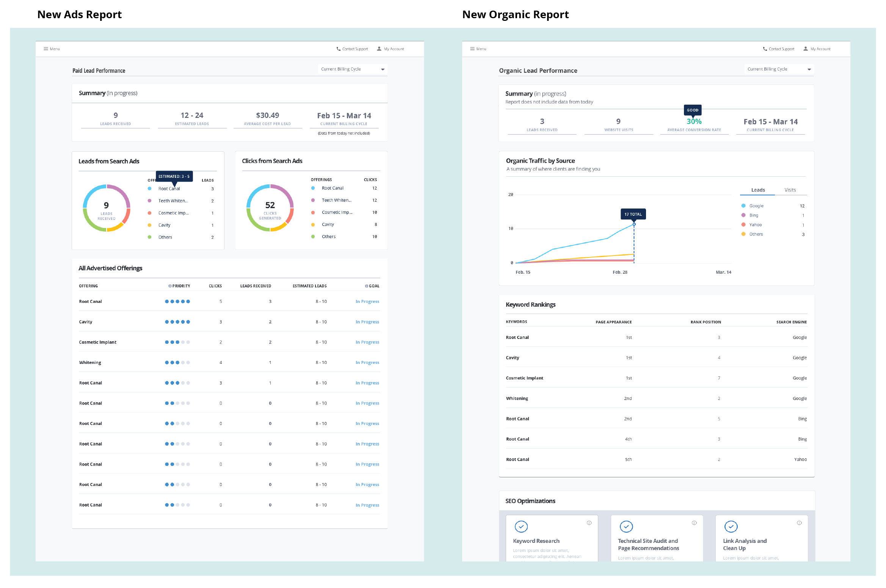The width and height of the screenshot is (886, 588).
Task: Click Yahoo in the Search Engine column
Action: click(x=800, y=459)
